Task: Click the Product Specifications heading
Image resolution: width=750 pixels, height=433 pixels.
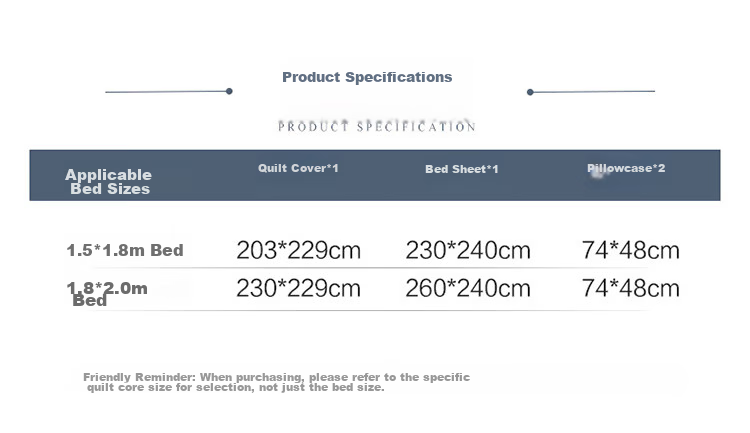Action: pyautogui.click(x=367, y=77)
